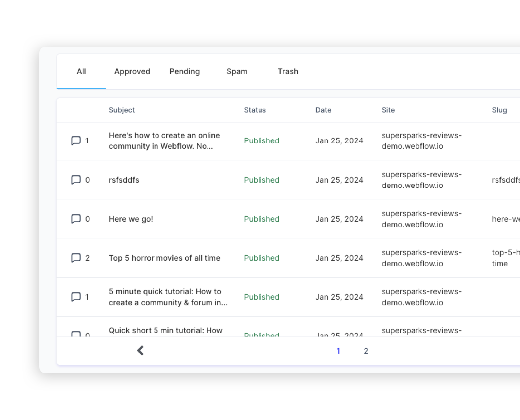Switch to the Approved tab
Viewport: 520px width, 420px height.
pyautogui.click(x=132, y=71)
